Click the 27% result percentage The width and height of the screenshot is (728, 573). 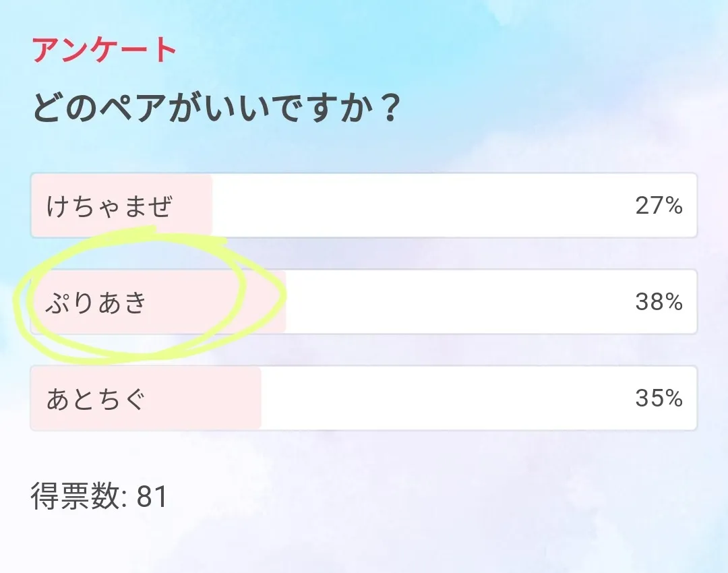point(659,206)
